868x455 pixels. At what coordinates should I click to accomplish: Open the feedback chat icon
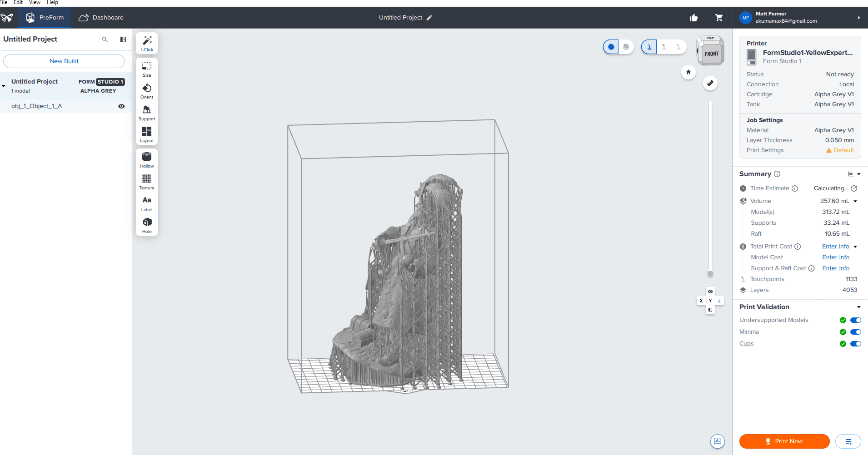[718, 441]
